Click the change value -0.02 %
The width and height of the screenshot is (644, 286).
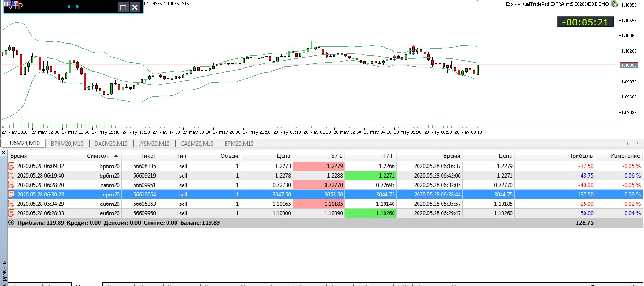(x=631, y=204)
